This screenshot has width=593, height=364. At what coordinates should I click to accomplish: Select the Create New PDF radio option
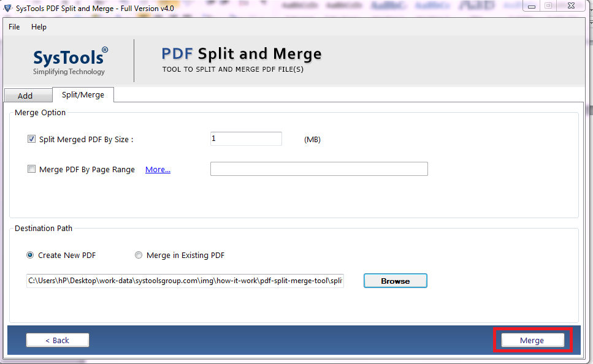pos(30,256)
